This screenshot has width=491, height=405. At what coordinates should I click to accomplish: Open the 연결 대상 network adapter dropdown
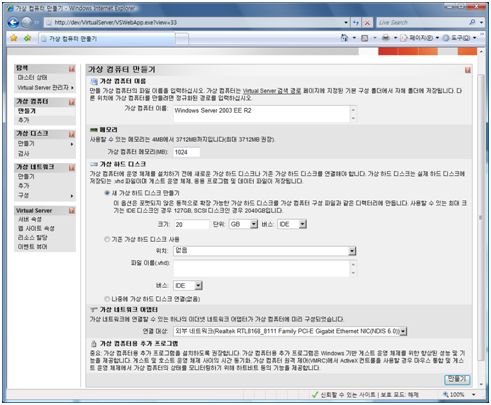290,331
